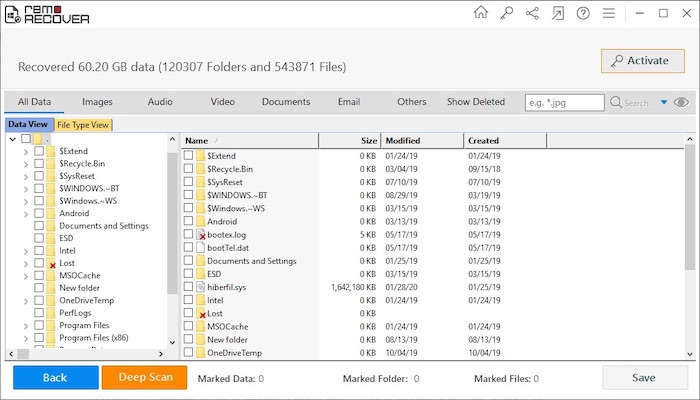Toggle the eye preview icon
700x400 pixels.
[681, 102]
